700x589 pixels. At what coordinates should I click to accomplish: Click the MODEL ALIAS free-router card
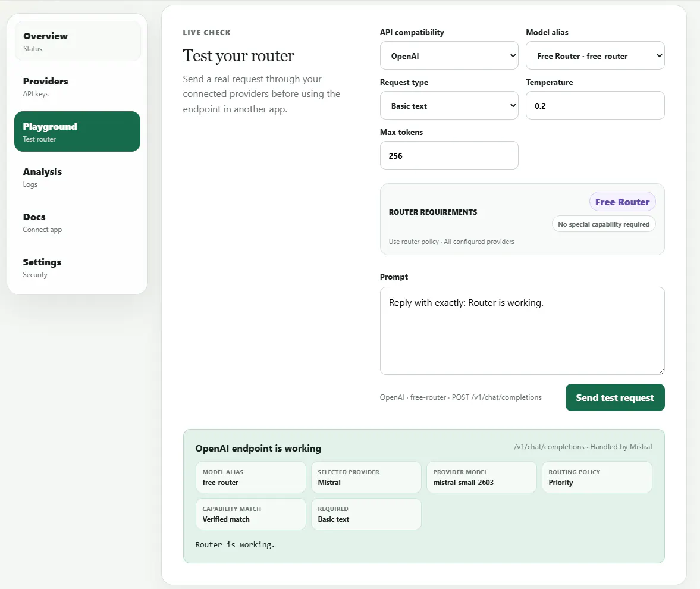click(251, 477)
